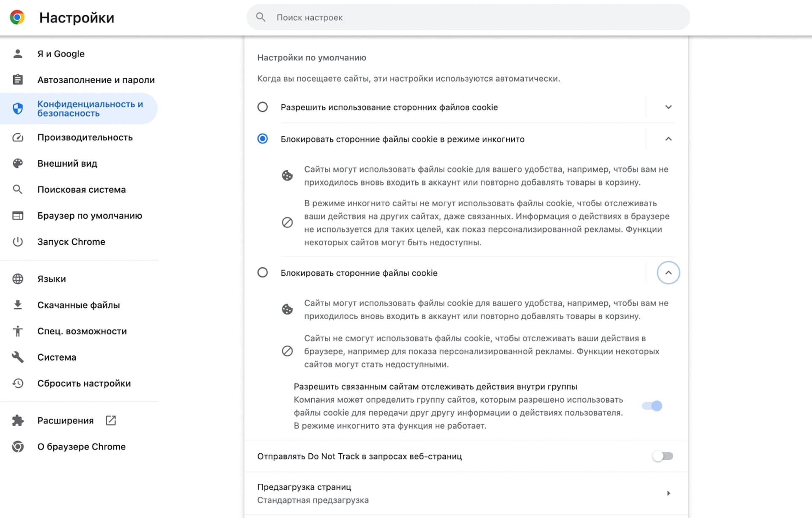Screen dimensions: 812x518
Task: Click the search magnifier icon
Action: click(261, 17)
